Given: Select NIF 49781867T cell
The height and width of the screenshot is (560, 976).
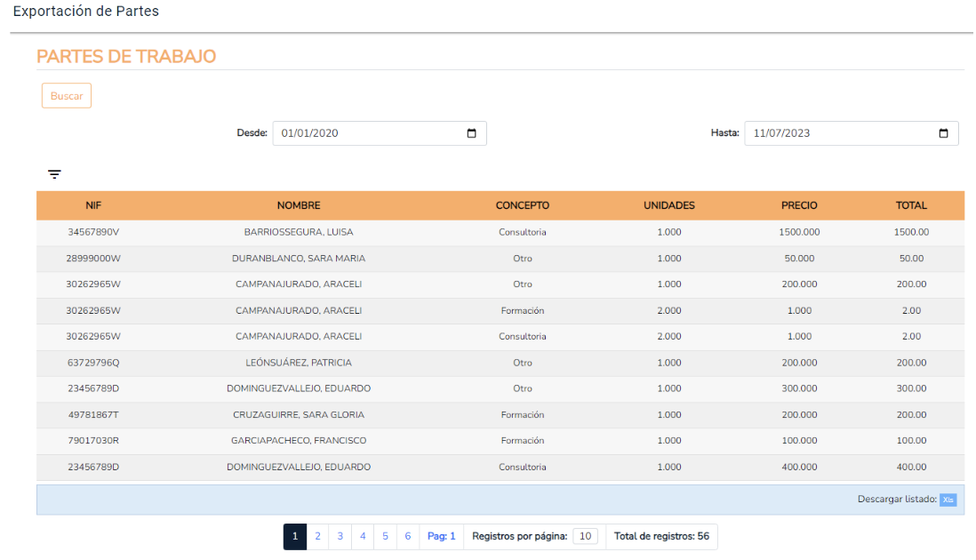Looking at the screenshot, I should [93, 414].
